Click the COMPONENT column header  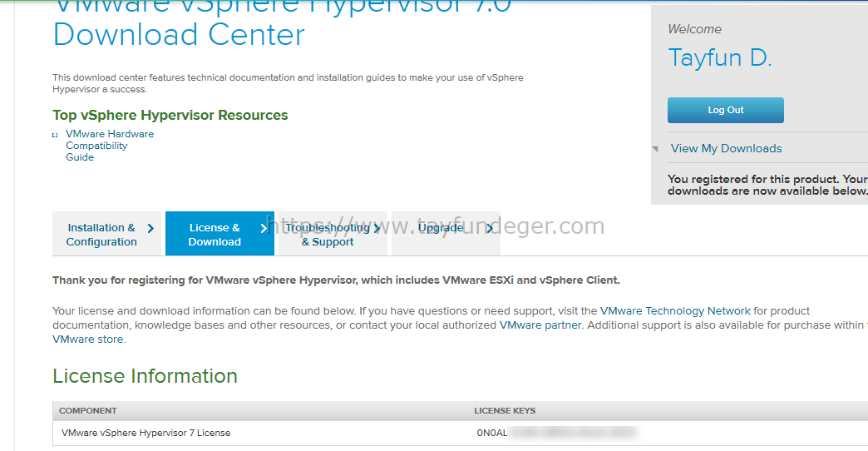tap(88, 410)
